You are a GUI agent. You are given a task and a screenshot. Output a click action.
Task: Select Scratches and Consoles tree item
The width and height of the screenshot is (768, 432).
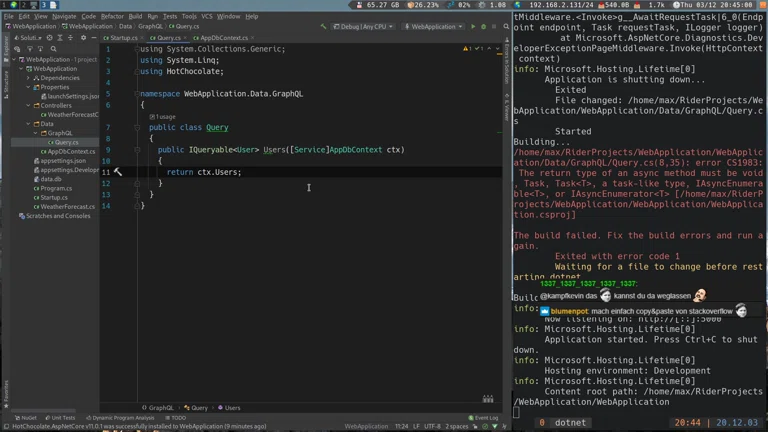point(55,216)
